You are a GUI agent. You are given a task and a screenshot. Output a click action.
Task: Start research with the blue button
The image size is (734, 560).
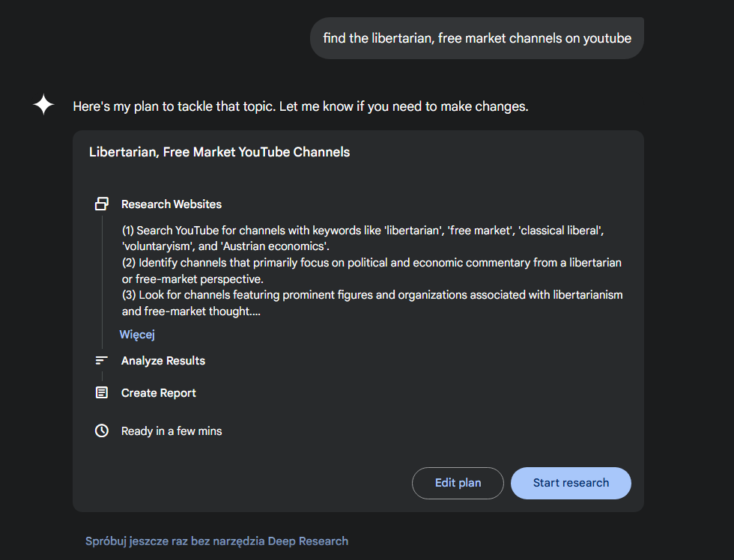click(x=571, y=483)
